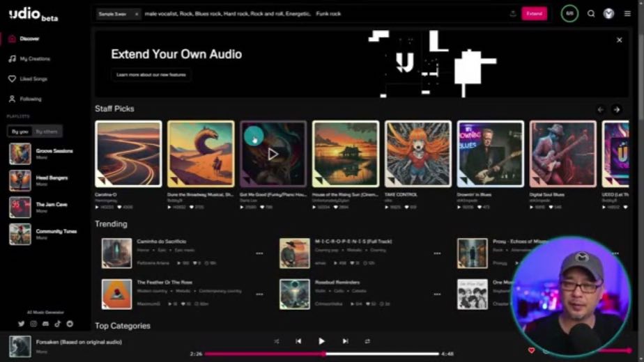Screen dimensions: 644x362
Task: Open My Creations in the sidebar
Action: [x=29, y=58]
